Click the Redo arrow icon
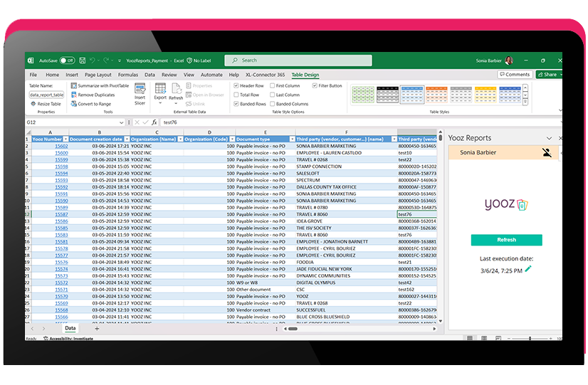This screenshot has height=385, width=588. coord(106,60)
